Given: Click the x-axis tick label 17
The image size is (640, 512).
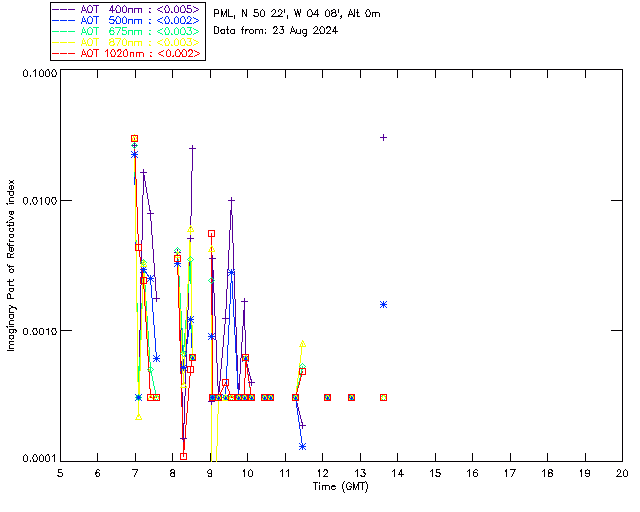Looking at the screenshot, I should pyautogui.click(x=510, y=473).
